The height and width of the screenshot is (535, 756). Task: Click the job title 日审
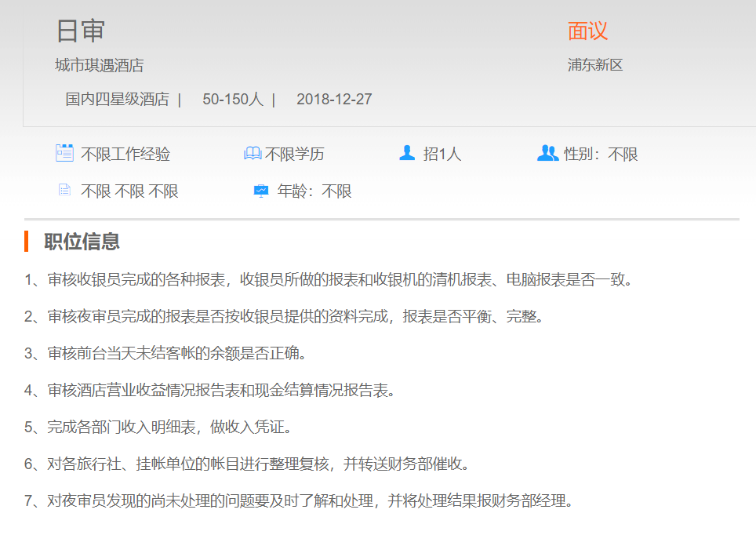click(80, 31)
